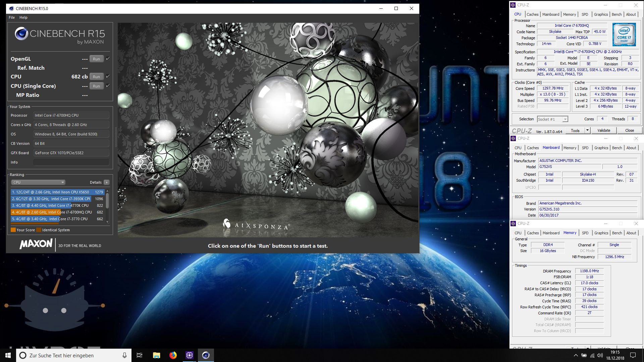Click the left panel splitter handle
Image resolution: width=644 pixels, height=362 pixels.
(116, 137)
